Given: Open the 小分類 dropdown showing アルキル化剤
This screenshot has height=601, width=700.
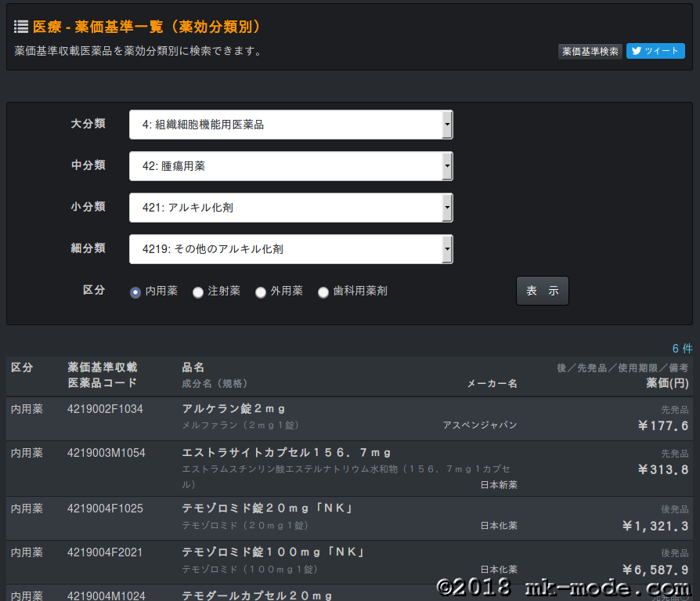Looking at the screenshot, I should coord(290,208).
